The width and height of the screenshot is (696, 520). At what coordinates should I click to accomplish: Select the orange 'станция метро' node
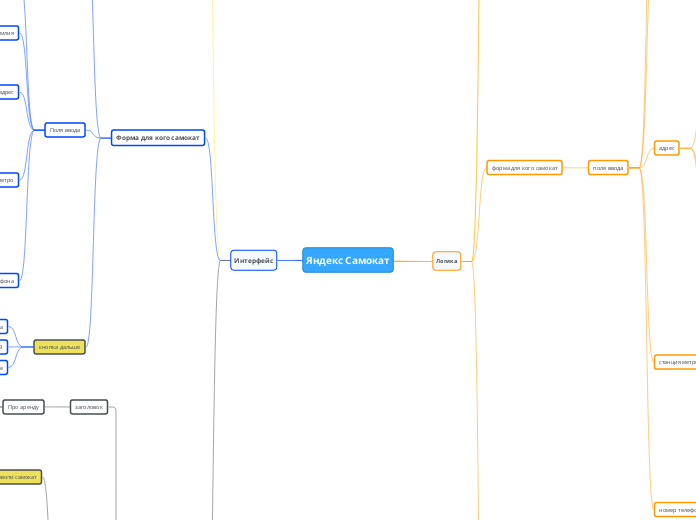pyautogui.click(x=675, y=362)
